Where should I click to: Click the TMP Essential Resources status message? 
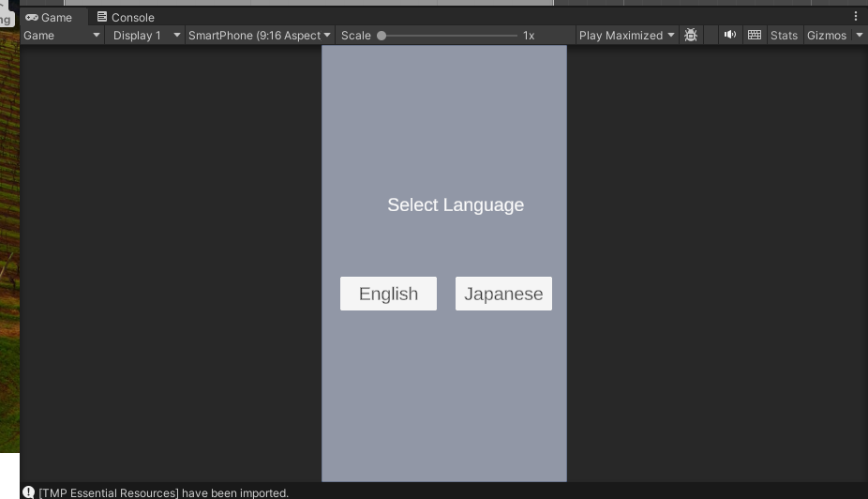(x=164, y=492)
